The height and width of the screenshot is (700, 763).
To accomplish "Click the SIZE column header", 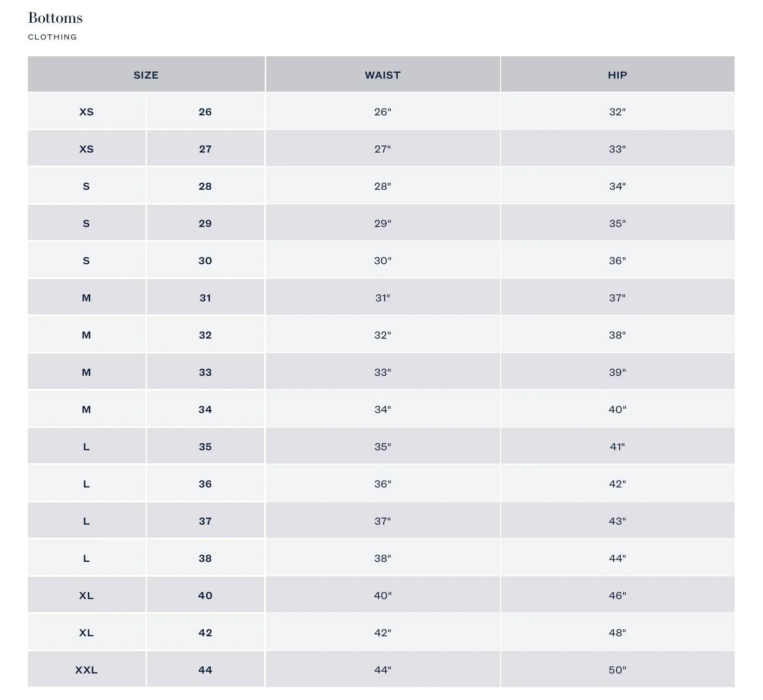I will pyautogui.click(x=146, y=74).
